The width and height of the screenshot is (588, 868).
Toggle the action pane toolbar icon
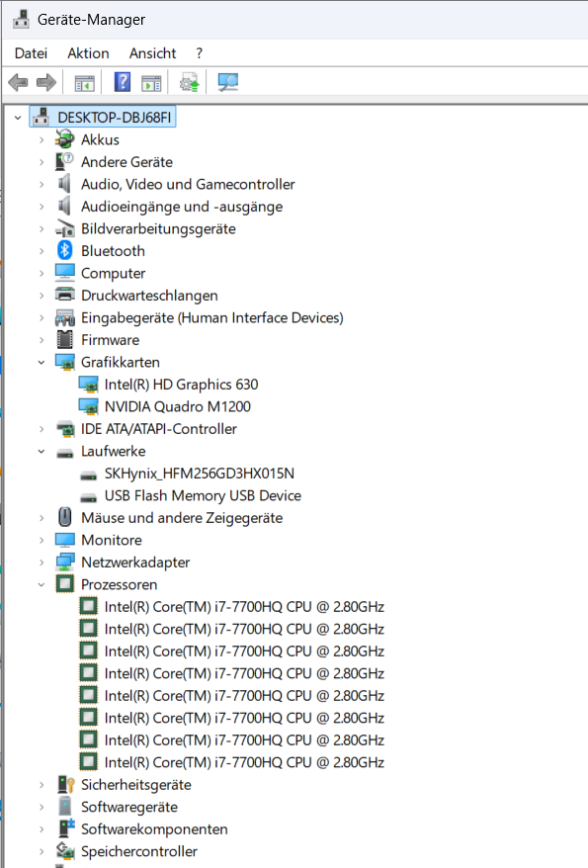pos(151,83)
